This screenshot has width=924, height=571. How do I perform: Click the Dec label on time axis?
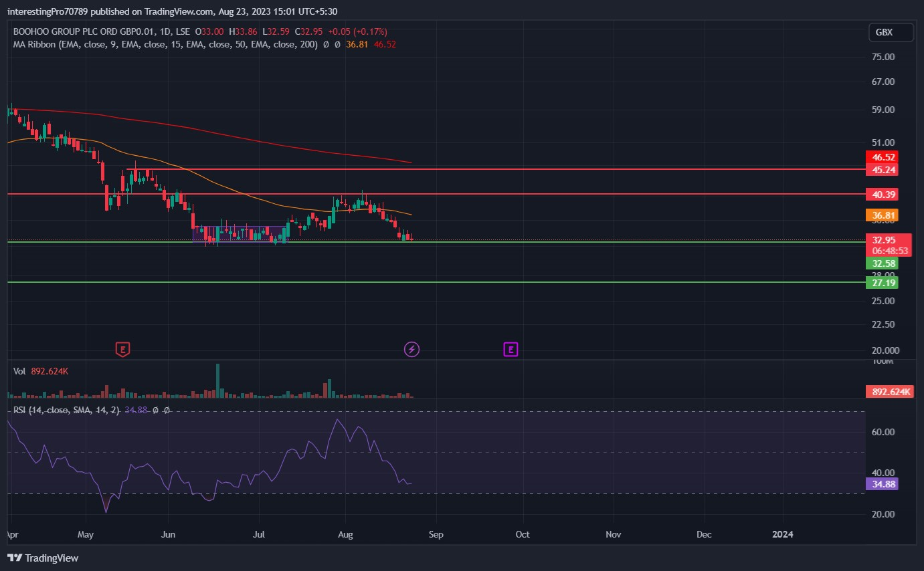pyautogui.click(x=704, y=535)
